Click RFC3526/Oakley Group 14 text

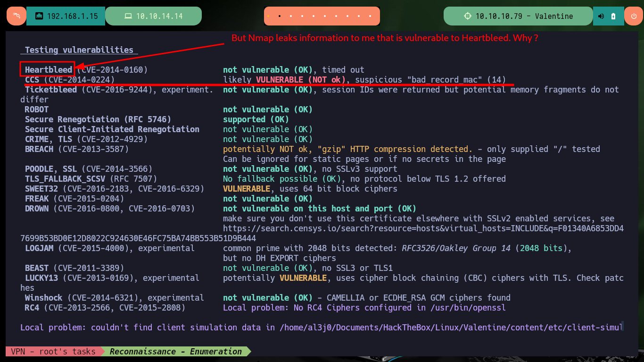click(x=456, y=248)
